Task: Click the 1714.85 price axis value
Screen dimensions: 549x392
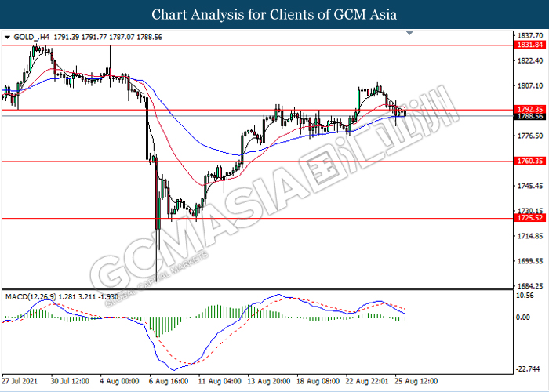Action: pos(532,236)
